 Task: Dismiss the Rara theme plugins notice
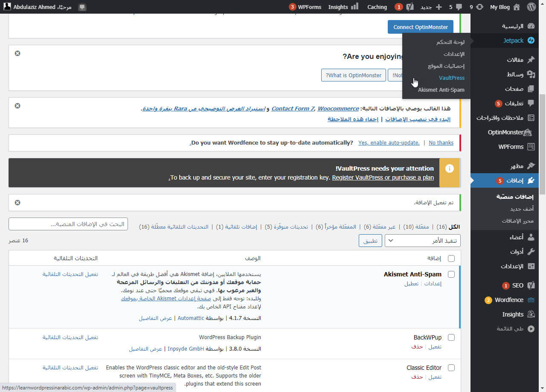tap(17, 106)
